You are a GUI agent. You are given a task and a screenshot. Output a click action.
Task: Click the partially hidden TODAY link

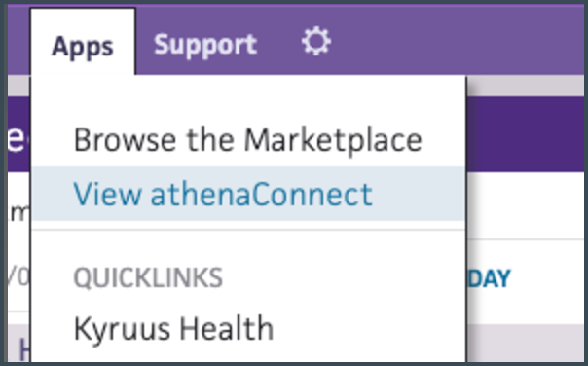coord(489,278)
